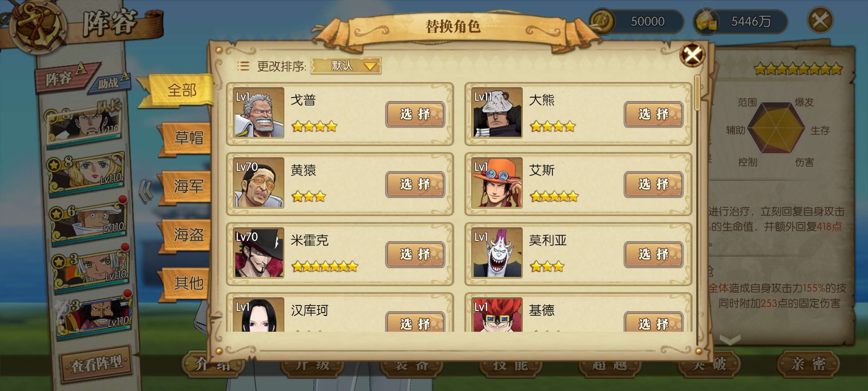Click 选择 button for 米霍克
The width and height of the screenshot is (868, 391).
coord(415,254)
